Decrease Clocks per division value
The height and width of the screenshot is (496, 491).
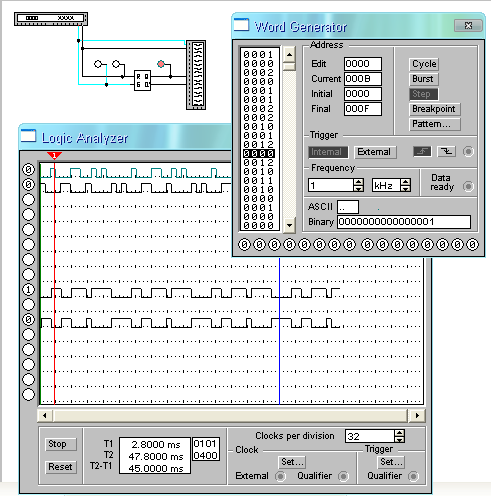coord(399,439)
